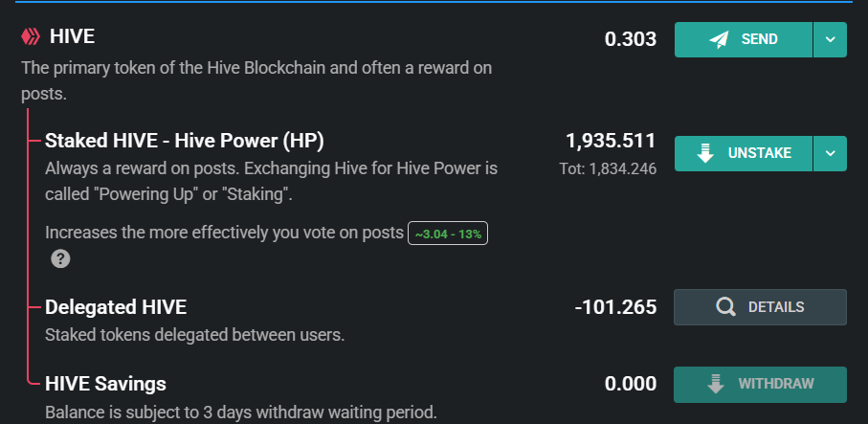Click the Hive Power amount 1,935.511
The height and width of the screenshot is (424, 868).
click(x=611, y=141)
